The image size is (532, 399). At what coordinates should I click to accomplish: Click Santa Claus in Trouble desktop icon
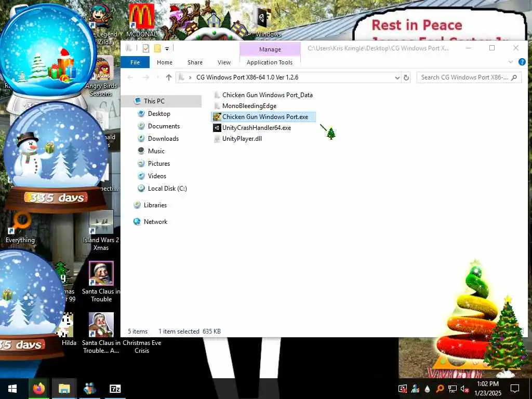101,282
